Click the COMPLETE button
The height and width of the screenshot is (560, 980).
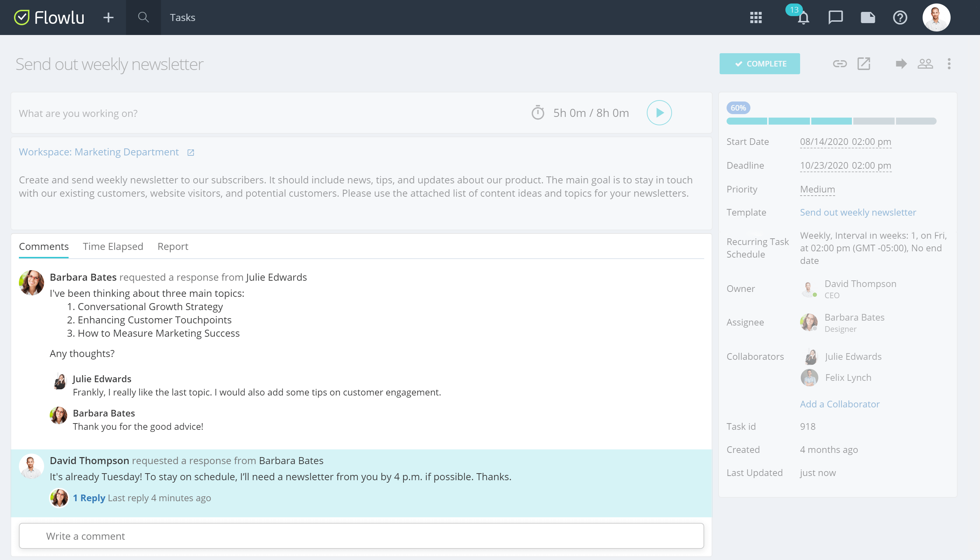[x=759, y=63]
